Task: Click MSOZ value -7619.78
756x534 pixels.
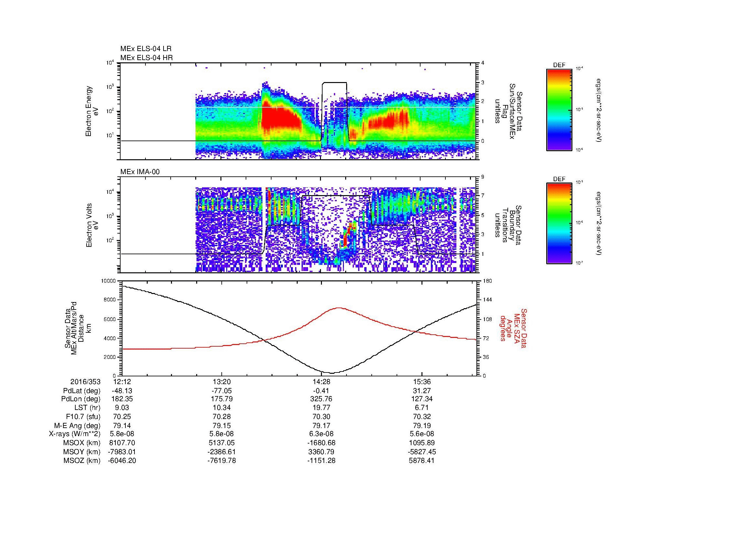Action: point(222,461)
